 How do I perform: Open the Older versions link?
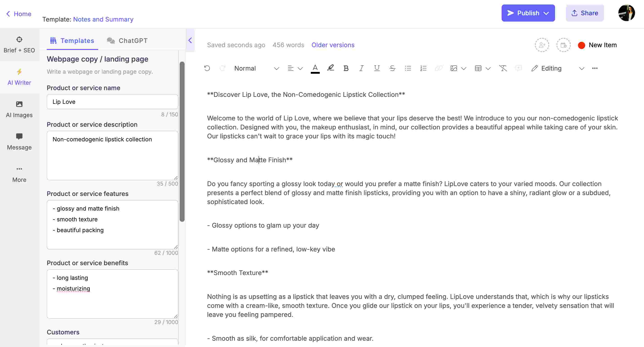tap(333, 45)
